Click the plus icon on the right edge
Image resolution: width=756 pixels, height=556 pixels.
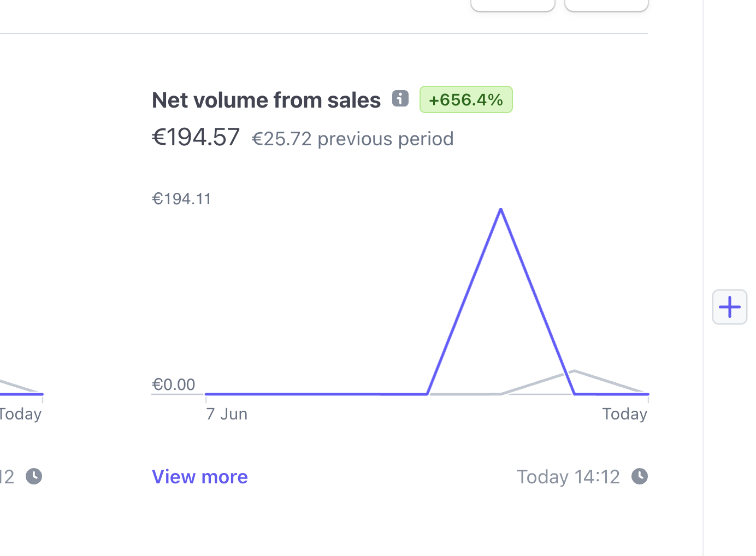pyautogui.click(x=729, y=306)
